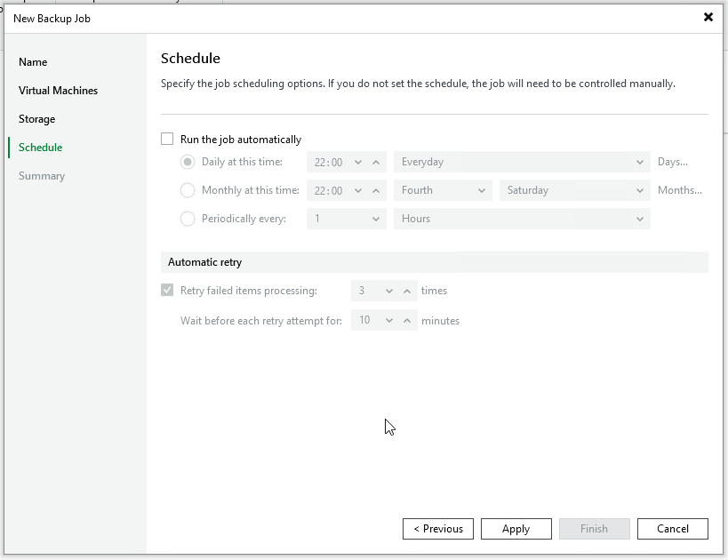728x560 pixels.
Task: Expand the Hours unit dropdown
Action: click(x=522, y=219)
